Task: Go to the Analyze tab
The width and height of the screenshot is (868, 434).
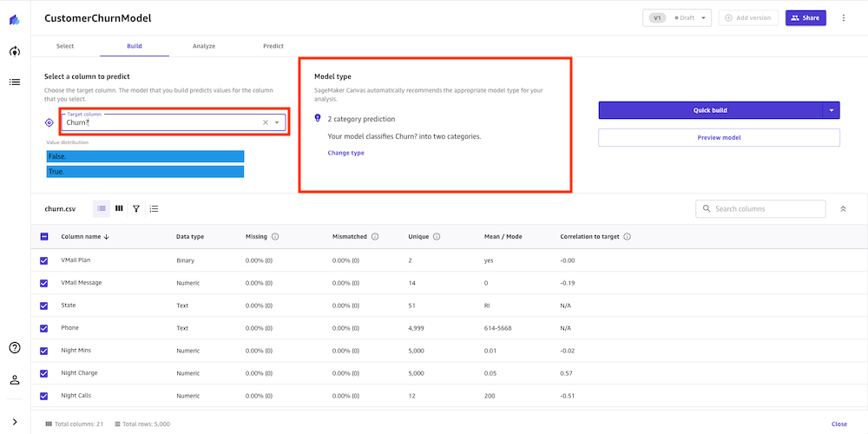Action: pos(204,46)
